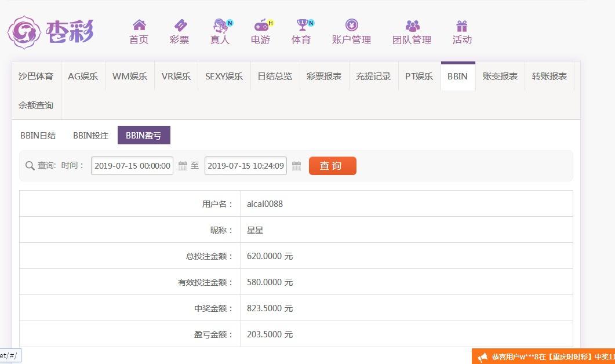The width and height of the screenshot is (615, 364).
Task: Switch to BBIN投注 sub-tab
Action: point(90,136)
